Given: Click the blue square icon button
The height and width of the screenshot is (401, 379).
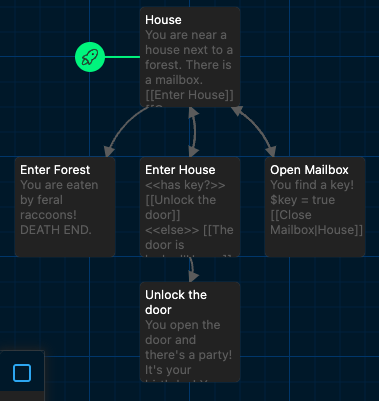Looking at the screenshot, I should [x=22, y=373].
